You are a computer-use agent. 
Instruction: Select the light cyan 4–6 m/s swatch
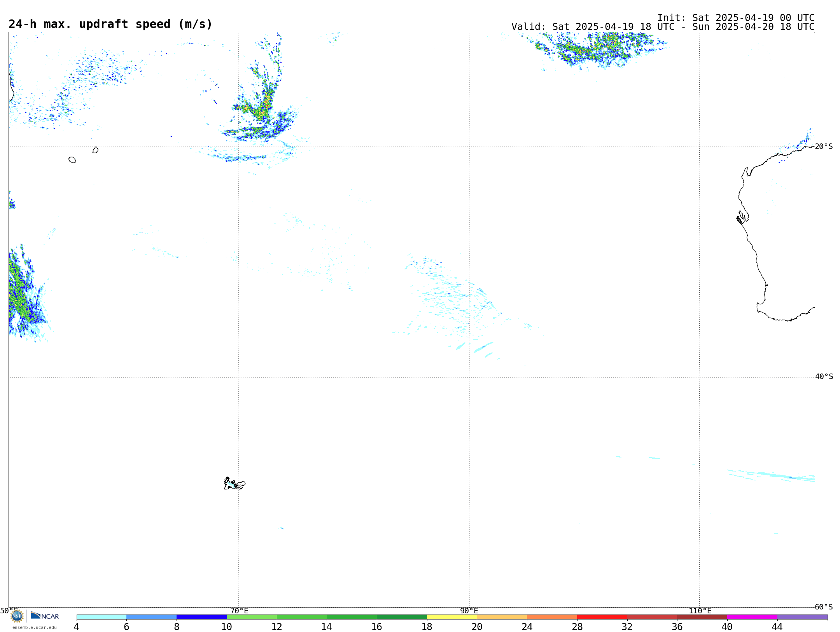pos(101,617)
